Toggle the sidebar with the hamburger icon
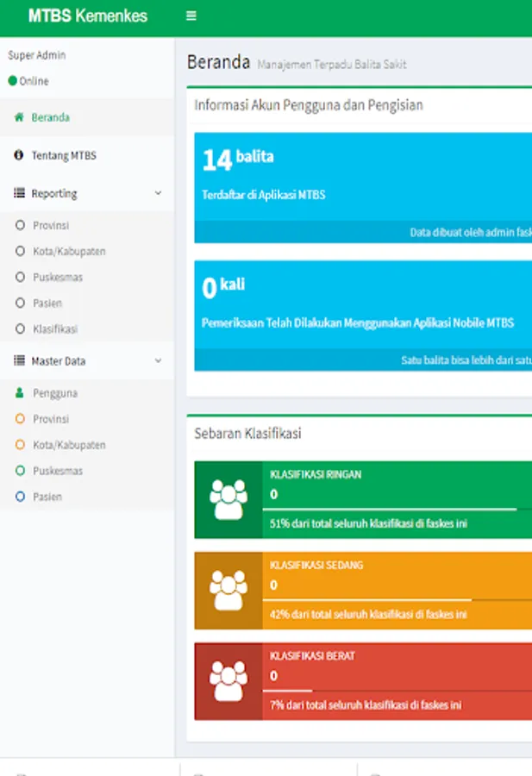Image resolution: width=532 pixels, height=776 pixels. 191,16
